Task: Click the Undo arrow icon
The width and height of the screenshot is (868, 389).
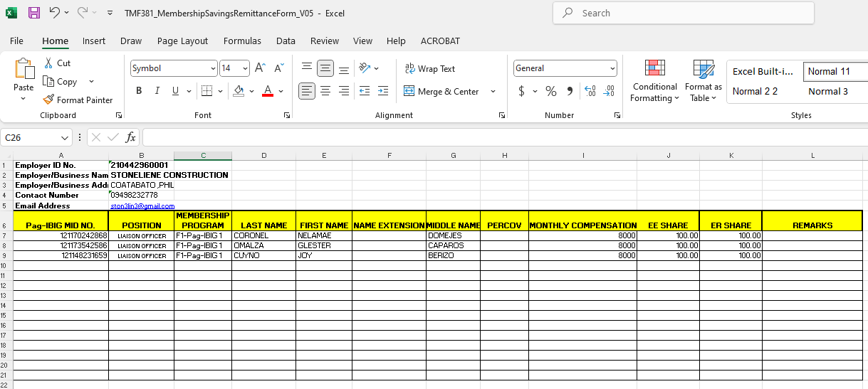Action: pyautogui.click(x=55, y=13)
